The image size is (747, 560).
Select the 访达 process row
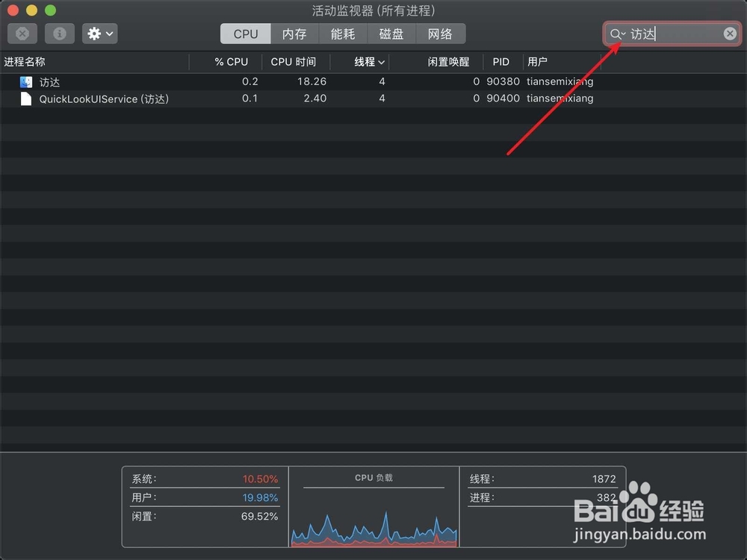coord(149,81)
